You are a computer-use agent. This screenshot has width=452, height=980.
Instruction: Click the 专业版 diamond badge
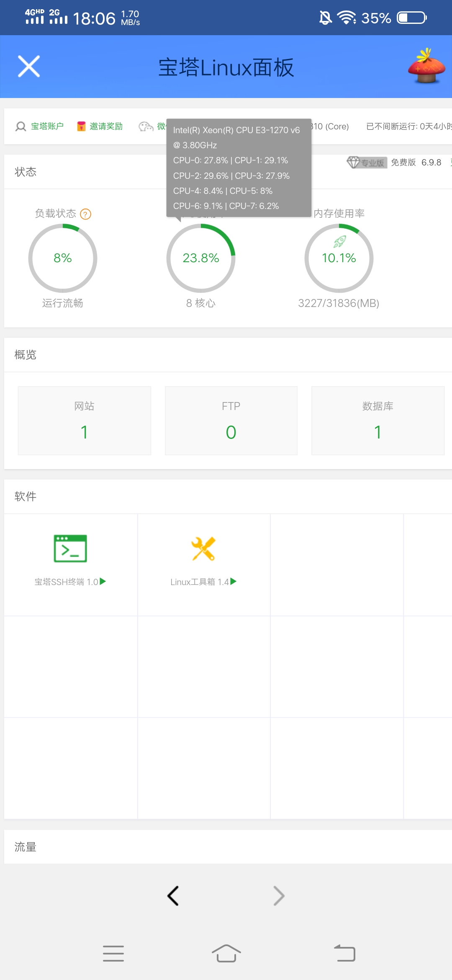(367, 162)
